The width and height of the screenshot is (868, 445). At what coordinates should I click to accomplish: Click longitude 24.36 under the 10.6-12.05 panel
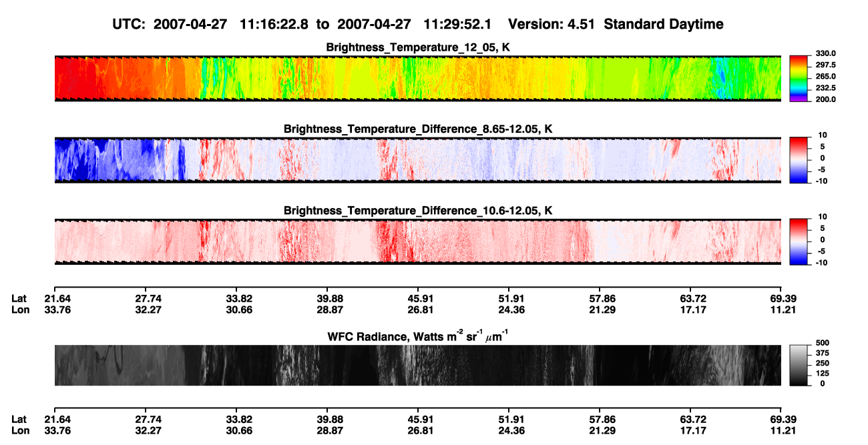click(x=509, y=310)
